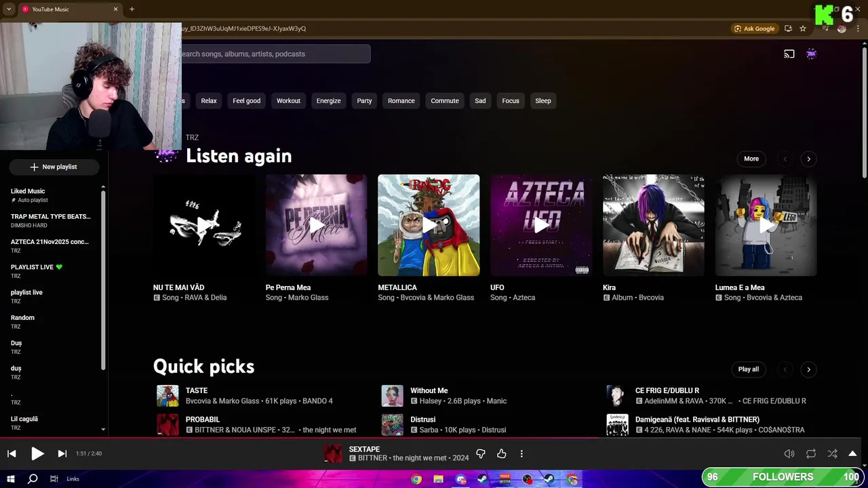Image resolution: width=868 pixels, height=488 pixels.
Task: Open Chrome profile avatar
Action: (842, 28)
